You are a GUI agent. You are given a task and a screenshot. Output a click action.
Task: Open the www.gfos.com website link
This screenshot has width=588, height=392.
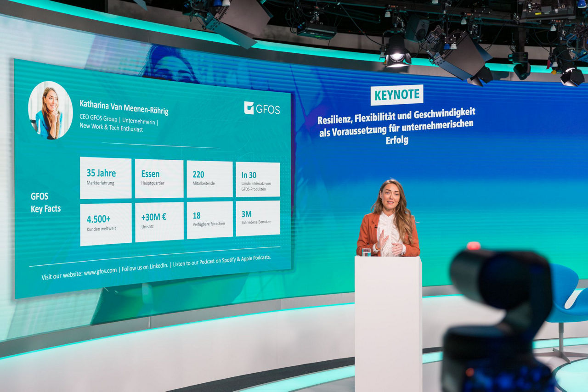click(x=100, y=272)
